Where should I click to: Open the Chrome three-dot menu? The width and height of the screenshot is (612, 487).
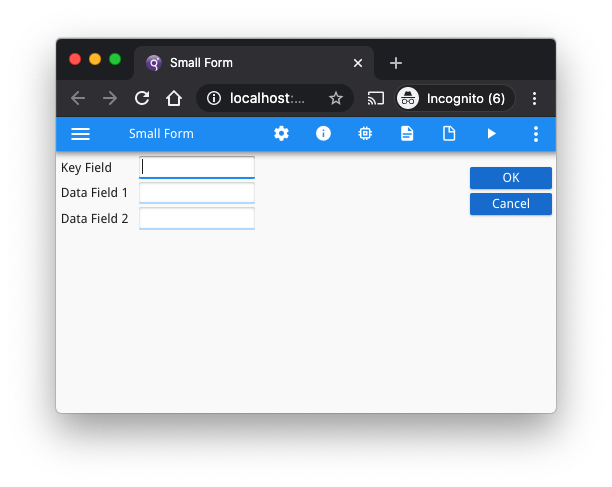(x=535, y=98)
